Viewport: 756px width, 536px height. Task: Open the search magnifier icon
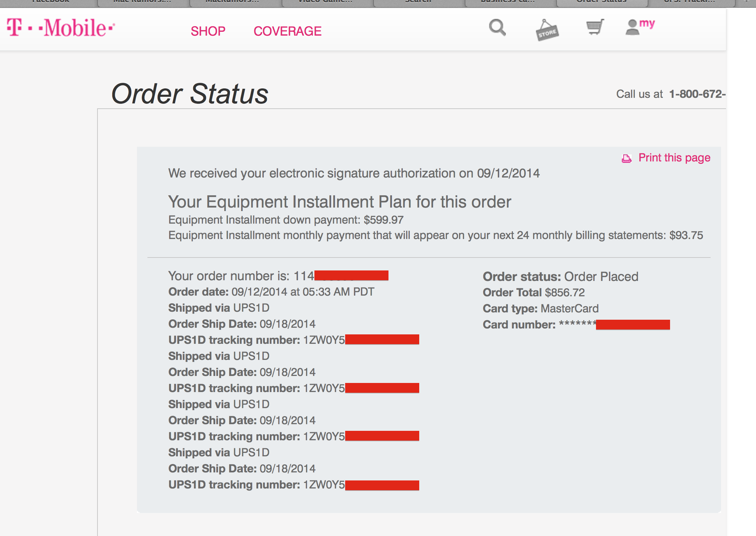tap(497, 28)
